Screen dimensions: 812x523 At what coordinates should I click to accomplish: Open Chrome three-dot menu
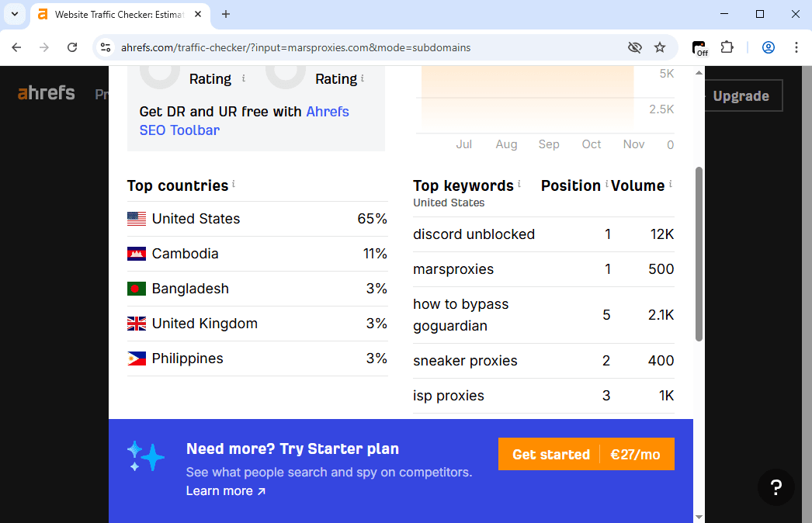click(796, 47)
